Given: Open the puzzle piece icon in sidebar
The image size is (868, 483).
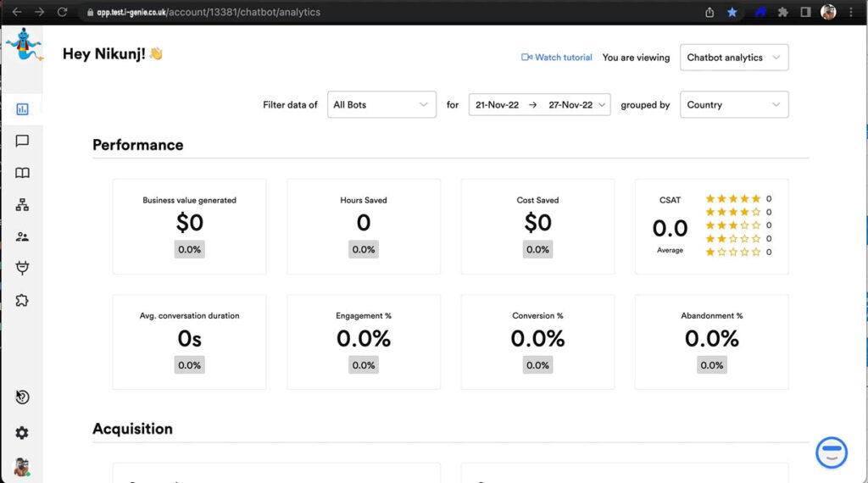Looking at the screenshot, I should pyautogui.click(x=22, y=300).
